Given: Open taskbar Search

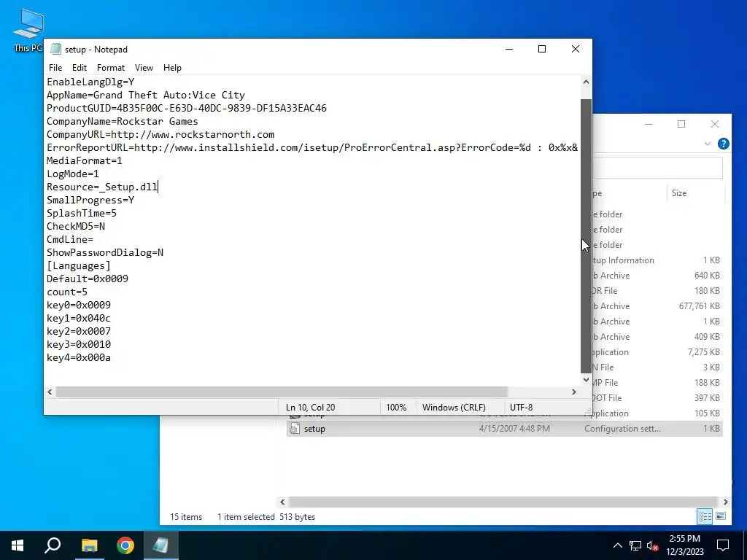Looking at the screenshot, I should 53,545.
